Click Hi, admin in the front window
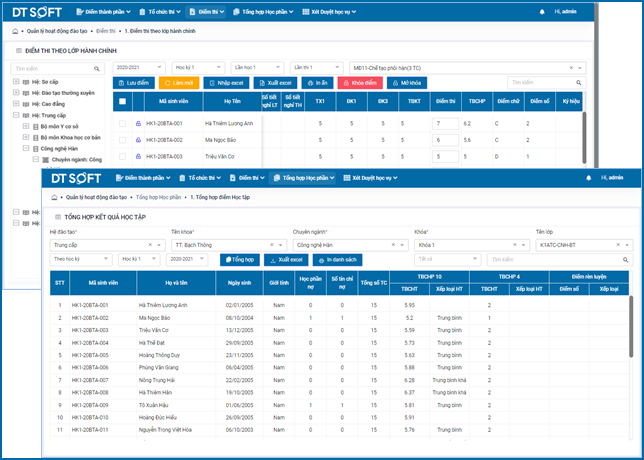Screen dimensions: 644x460 click(612, 178)
